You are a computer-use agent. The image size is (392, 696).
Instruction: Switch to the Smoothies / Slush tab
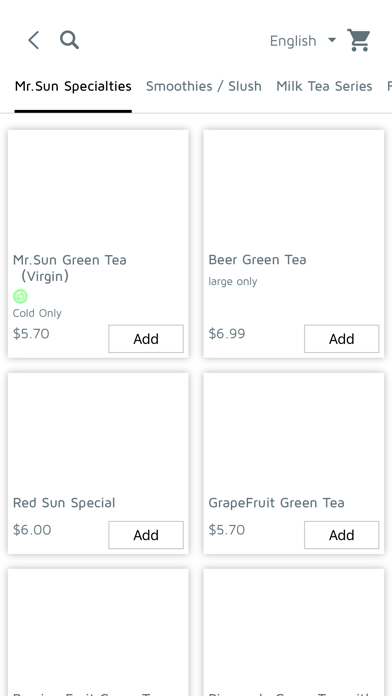204,86
